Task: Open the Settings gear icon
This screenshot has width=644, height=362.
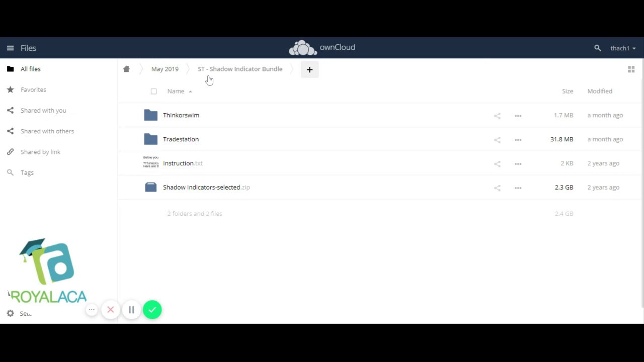Action: [x=10, y=313]
